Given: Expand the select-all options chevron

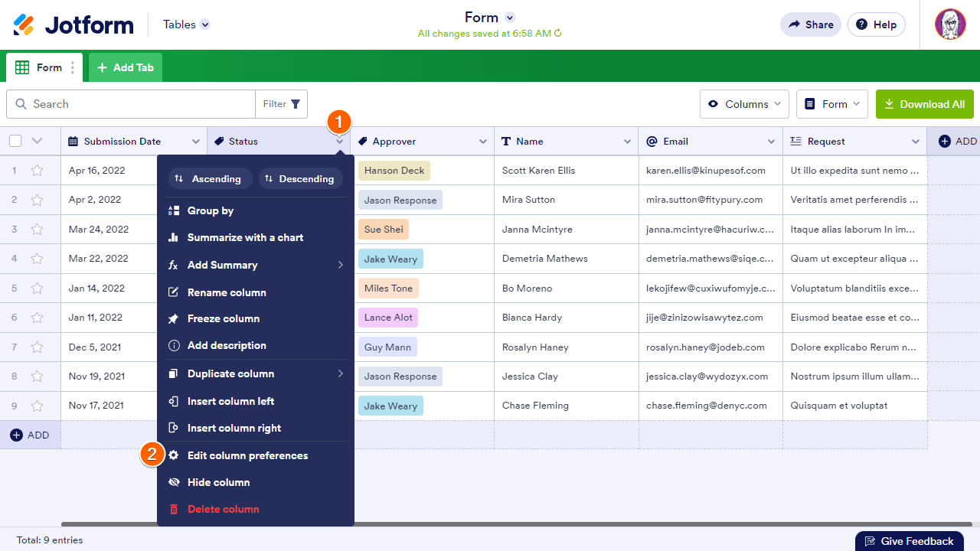Looking at the screenshot, I should pos(37,141).
